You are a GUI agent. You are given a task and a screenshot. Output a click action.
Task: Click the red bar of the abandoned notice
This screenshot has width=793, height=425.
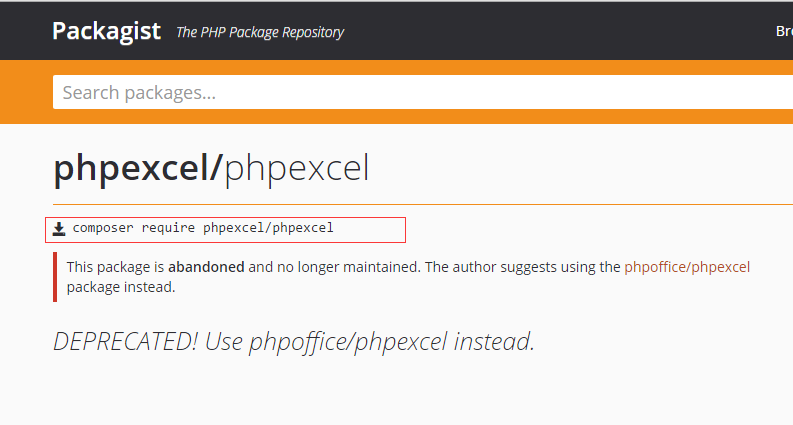coord(55,277)
